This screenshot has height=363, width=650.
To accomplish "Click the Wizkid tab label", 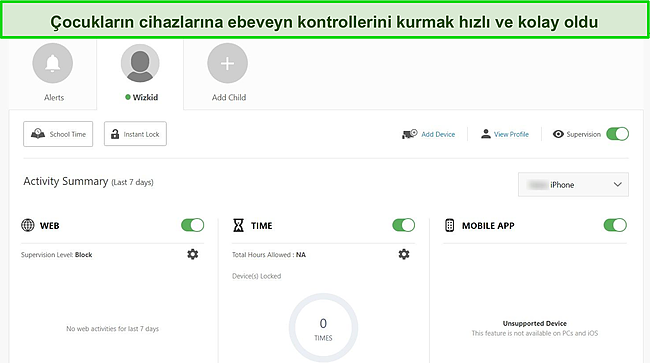I will click(x=145, y=97).
